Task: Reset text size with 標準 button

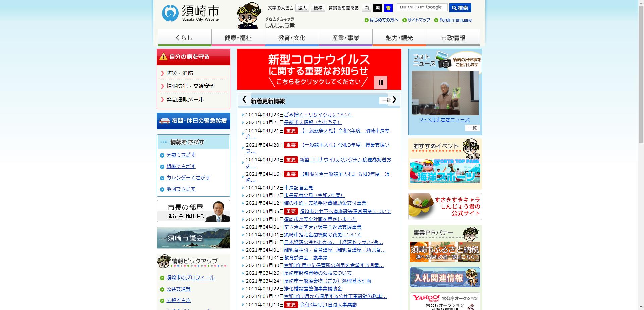Action: pyautogui.click(x=318, y=8)
